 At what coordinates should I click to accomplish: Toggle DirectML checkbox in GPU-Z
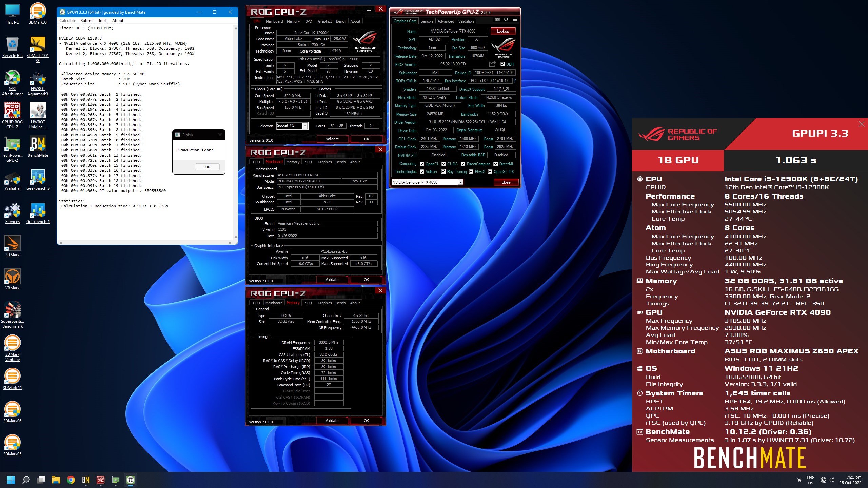click(496, 164)
